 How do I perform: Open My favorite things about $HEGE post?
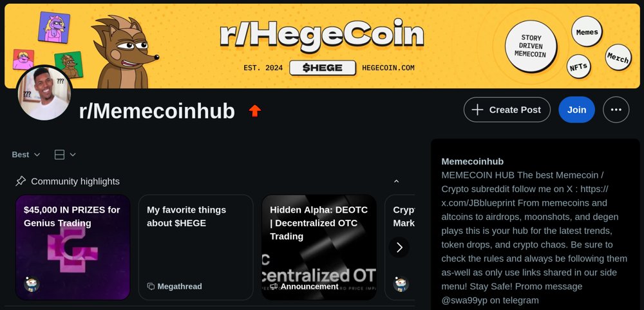pos(196,247)
